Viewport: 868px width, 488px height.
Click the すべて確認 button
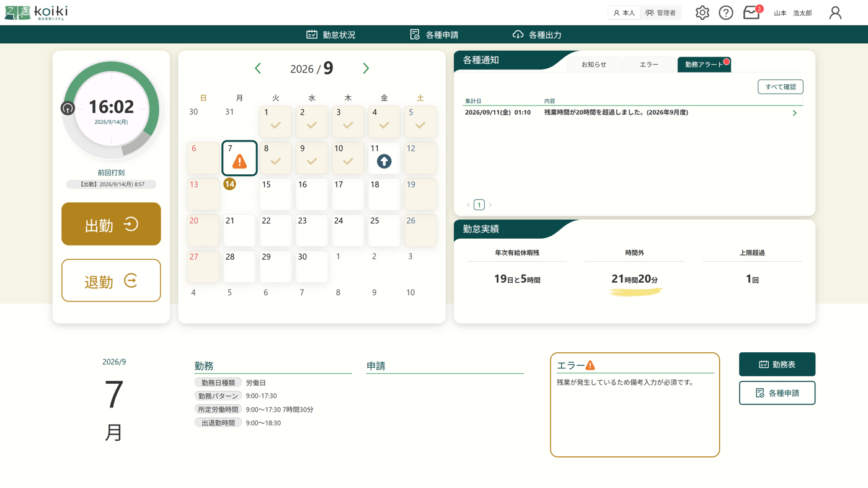(x=781, y=87)
